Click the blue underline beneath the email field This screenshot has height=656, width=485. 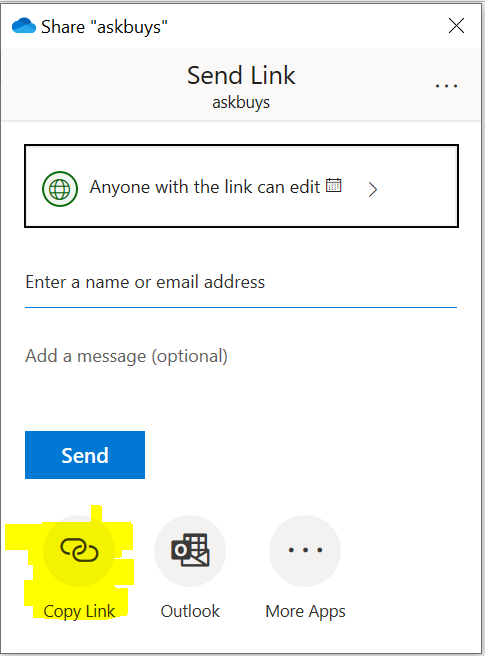coord(241,308)
